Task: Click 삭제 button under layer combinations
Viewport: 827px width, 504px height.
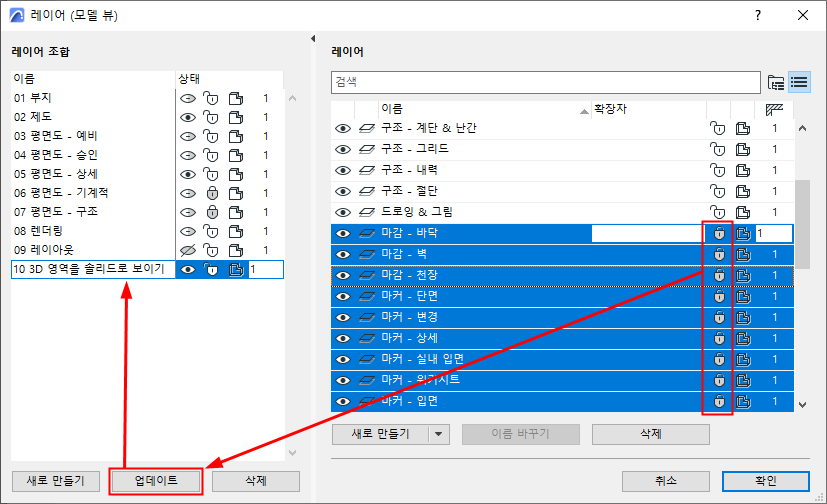Action: (x=256, y=481)
